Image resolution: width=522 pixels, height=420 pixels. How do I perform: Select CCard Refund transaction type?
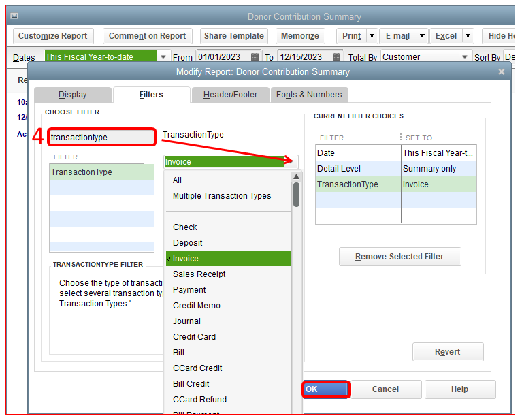(x=229, y=400)
